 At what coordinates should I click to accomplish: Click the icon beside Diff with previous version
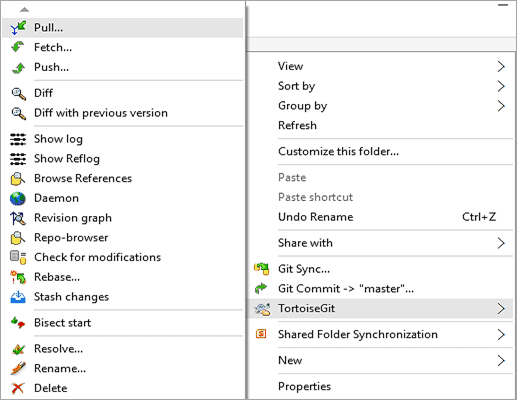coord(18,113)
